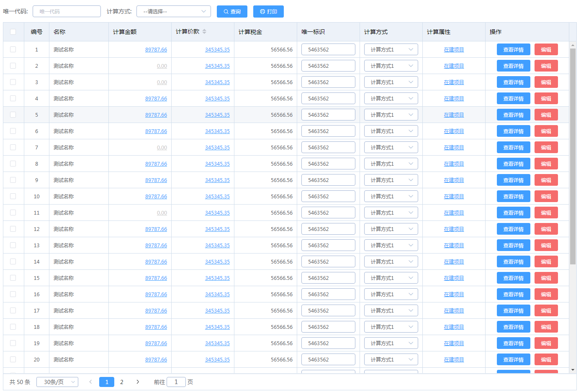581x392 pixels.
Task: Expand the 计算方式1 dropdown in row 8
Action: point(391,164)
